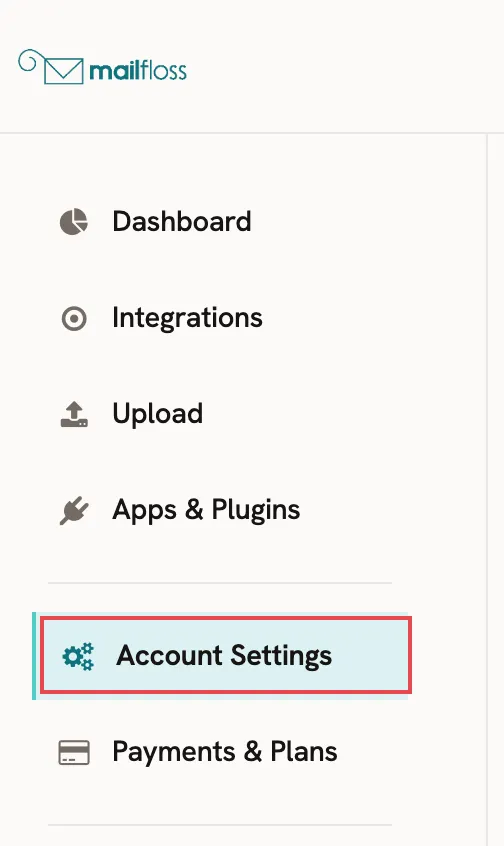The width and height of the screenshot is (504, 846).
Task: Click the divider line below Payments & Plans
Action: click(x=220, y=824)
